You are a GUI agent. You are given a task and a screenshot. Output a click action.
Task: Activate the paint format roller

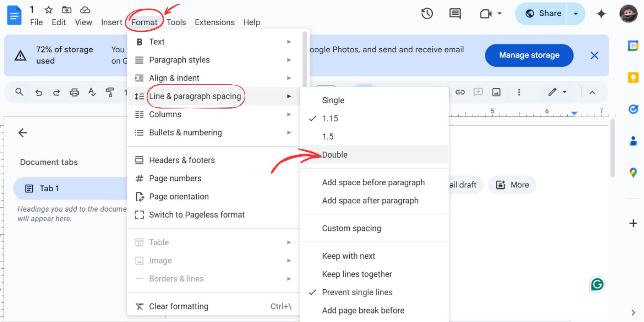click(x=110, y=92)
